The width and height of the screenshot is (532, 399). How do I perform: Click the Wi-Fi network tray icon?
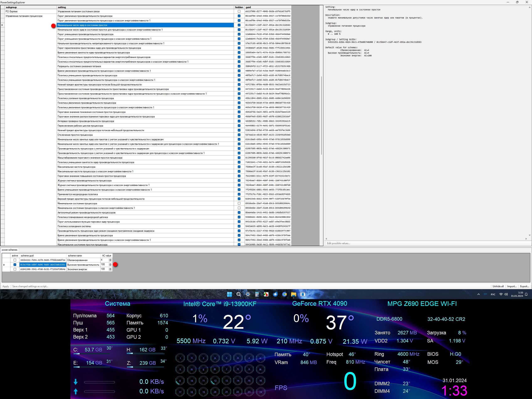tap(501, 294)
